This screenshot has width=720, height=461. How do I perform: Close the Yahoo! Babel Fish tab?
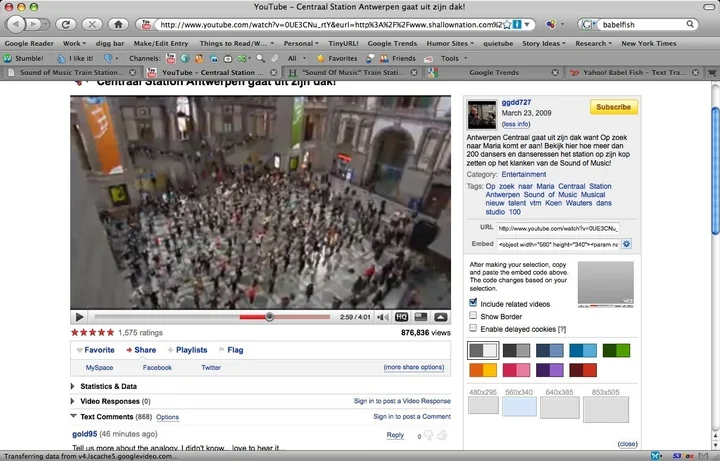[695, 73]
